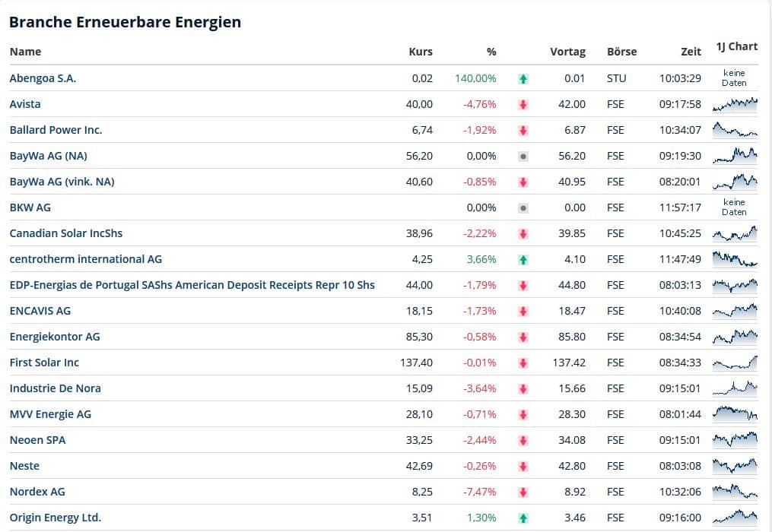This screenshot has height=532, width=772.
Task: Open BayWa AG (vink. NA) link
Action: (x=62, y=182)
